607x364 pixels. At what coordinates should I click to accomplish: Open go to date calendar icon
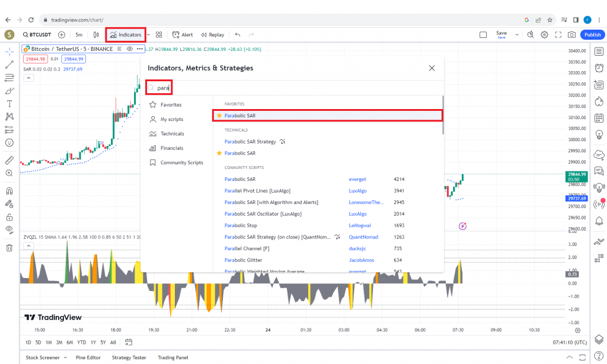coord(129,342)
